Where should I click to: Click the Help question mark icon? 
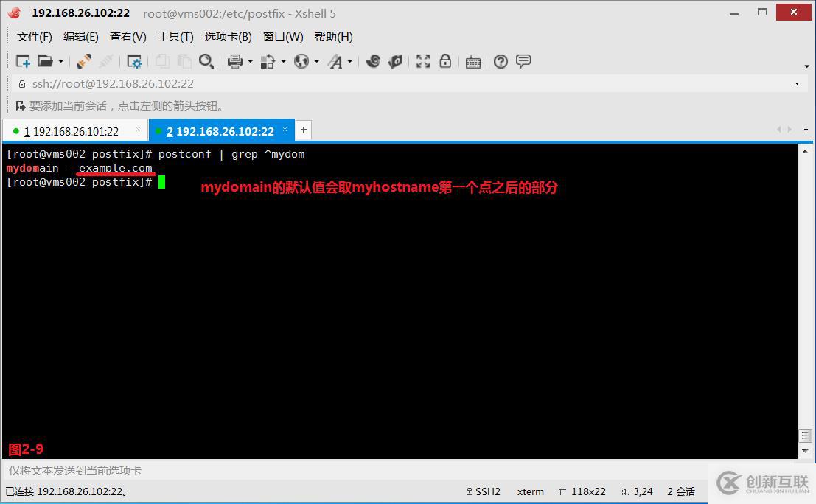(x=501, y=61)
